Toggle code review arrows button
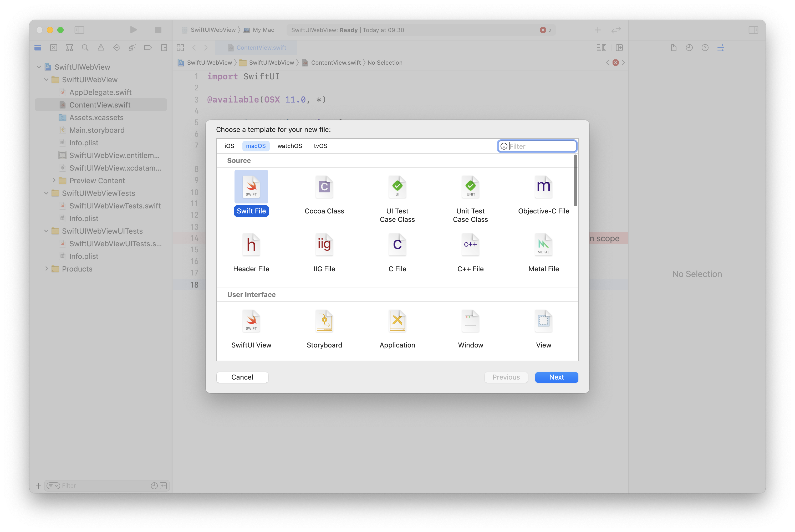Image resolution: width=795 pixels, height=532 pixels. click(616, 30)
